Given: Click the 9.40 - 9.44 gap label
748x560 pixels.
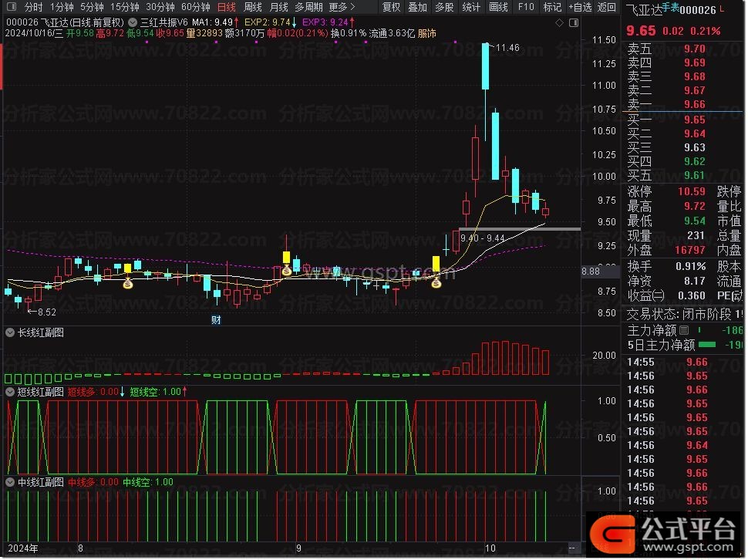Looking at the screenshot, I should [482, 238].
